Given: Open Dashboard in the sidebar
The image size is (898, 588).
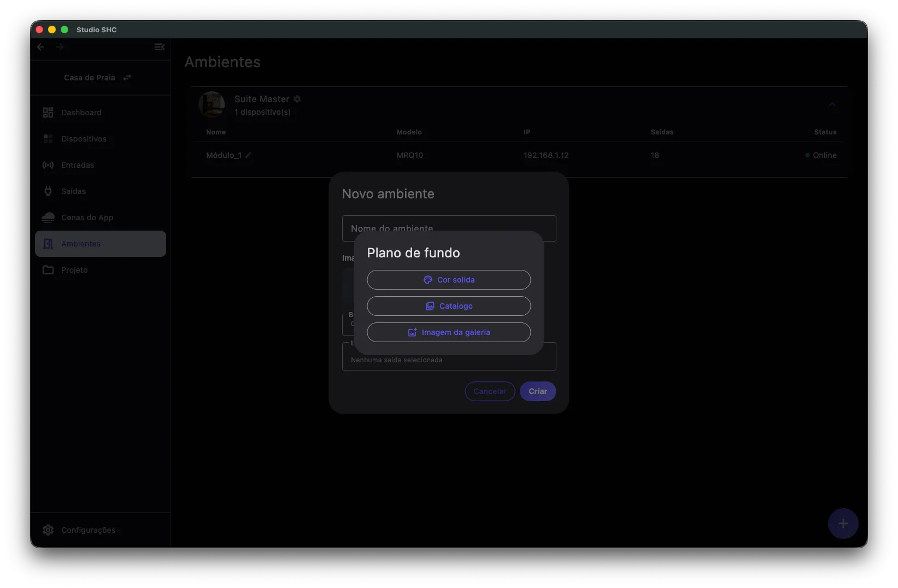Looking at the screenshot, I should click(x=101, y=113).
